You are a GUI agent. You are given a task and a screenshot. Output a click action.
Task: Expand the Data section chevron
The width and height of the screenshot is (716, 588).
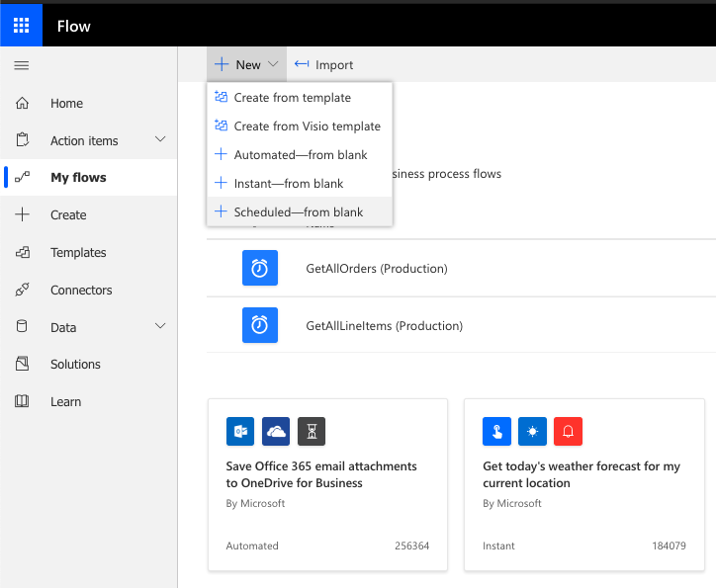pos(160,327)
